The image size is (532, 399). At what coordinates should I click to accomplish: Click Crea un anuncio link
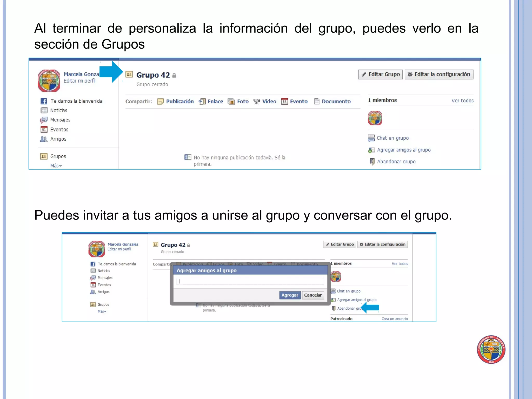coord(395,319)
